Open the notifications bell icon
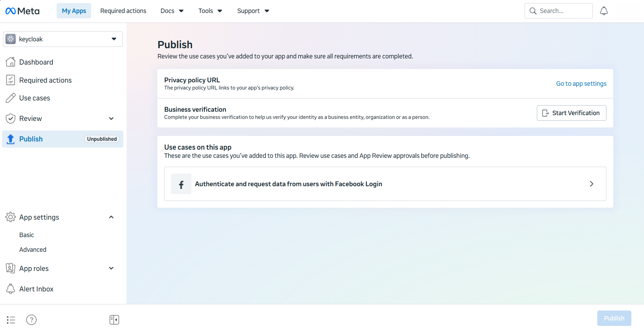Image resolution: width=644 pixels, height=329 pixels. [604, 11]
